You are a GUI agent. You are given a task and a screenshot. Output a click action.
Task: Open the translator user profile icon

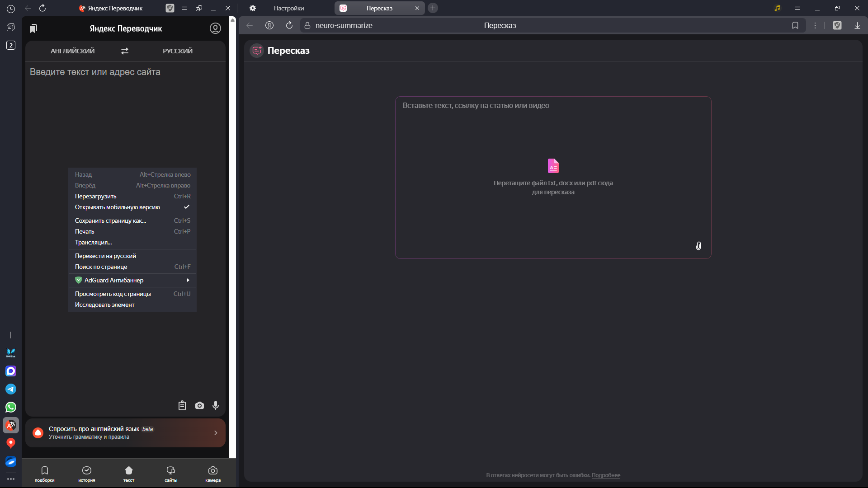click(215, 28)
